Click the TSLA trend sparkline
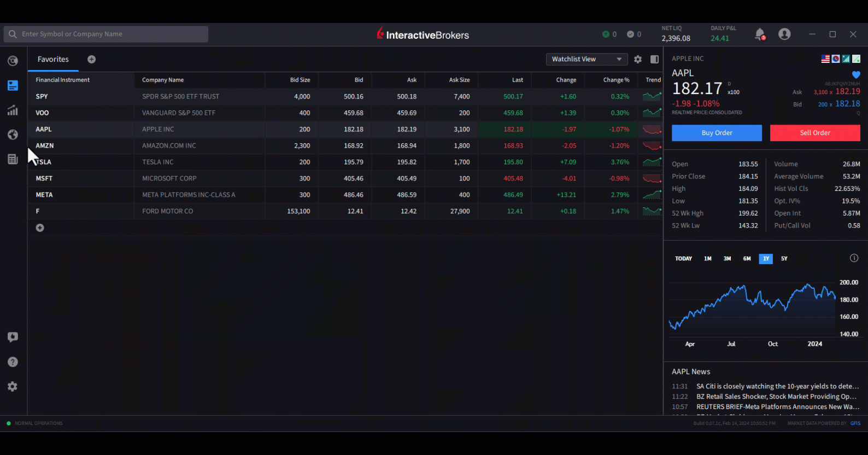 coord(652,162)
